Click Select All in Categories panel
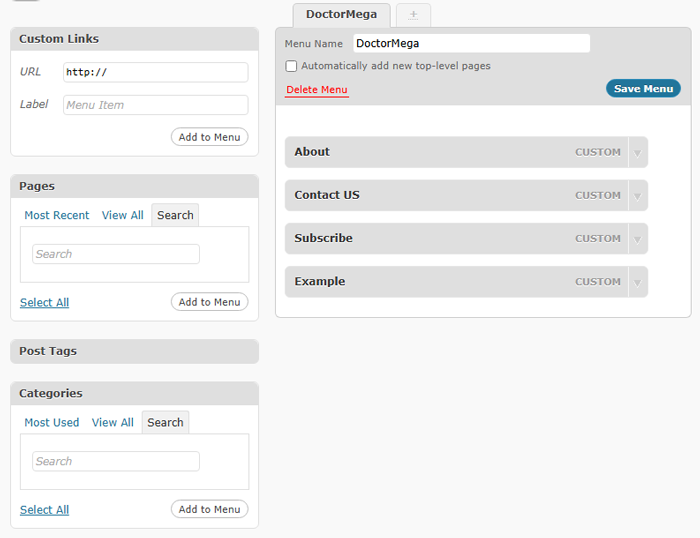The image size is (700, 538). click(44, 509)
